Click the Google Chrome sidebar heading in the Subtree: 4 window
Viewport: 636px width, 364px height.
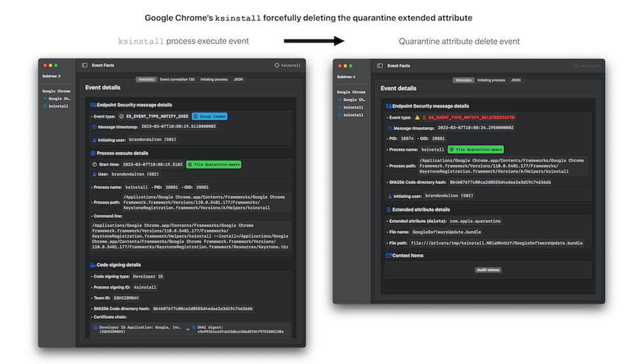click(x=351, y=92)
